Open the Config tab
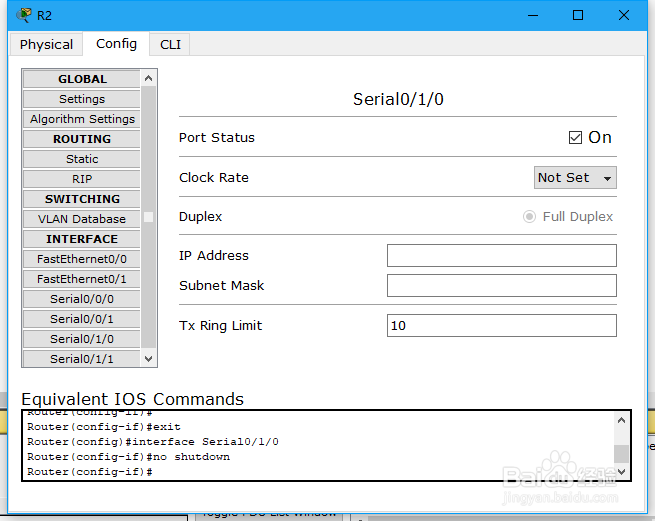This screenshot has width=655, height=521. tap(116, 43)
